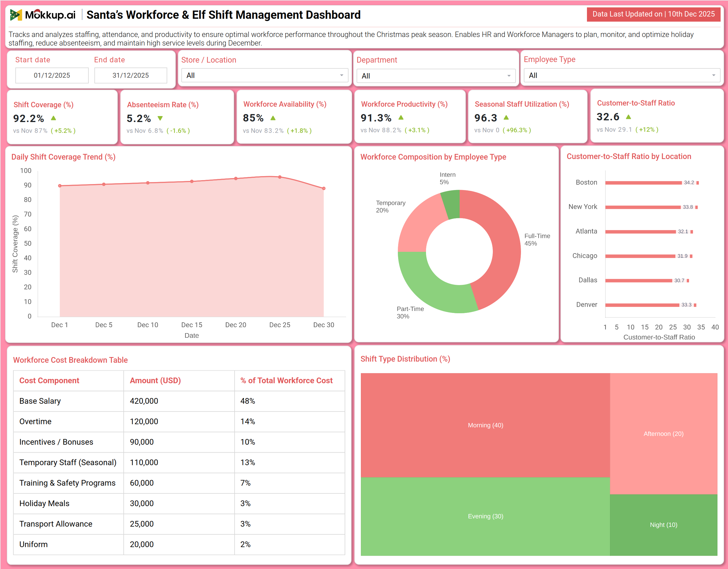Viewport: 728px width, 569px height.
Task: Open the Department dropdown
Action: [436, 76]
